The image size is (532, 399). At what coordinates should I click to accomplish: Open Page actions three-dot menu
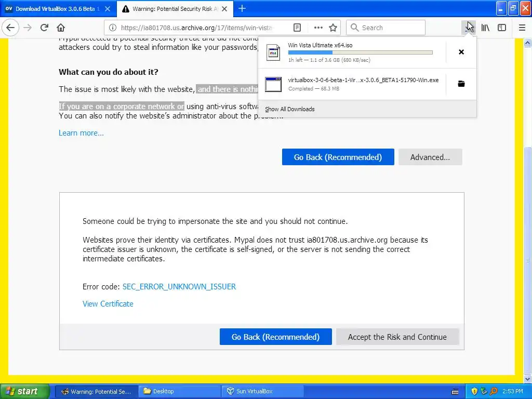tap(318, 28)
